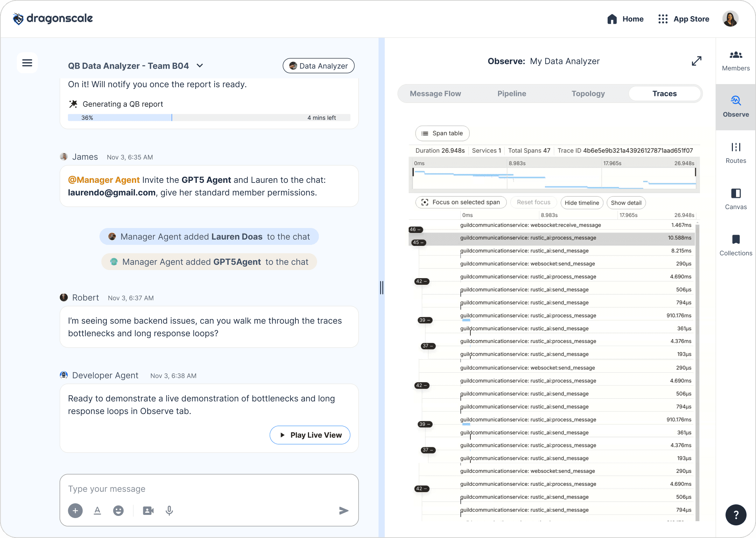Click the video camera icon in composer
The image size is (756, 538).
pos(148,511)
